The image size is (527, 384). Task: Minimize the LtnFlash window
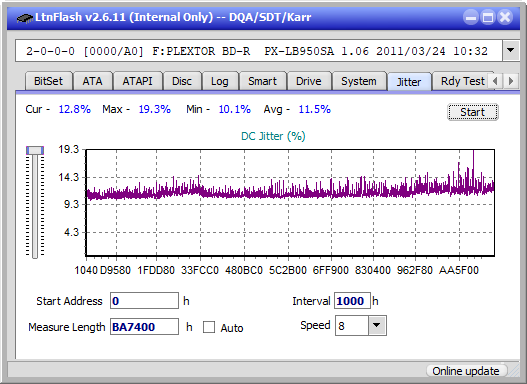471,17
